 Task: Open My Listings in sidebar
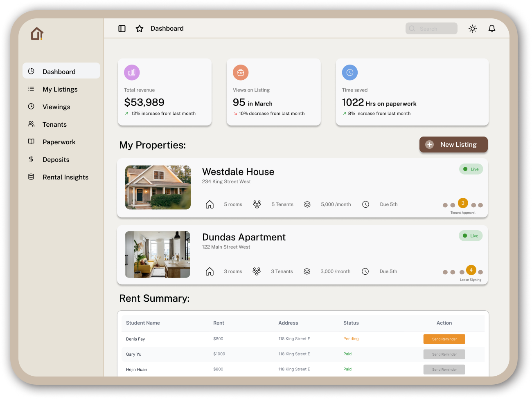click(x=60, y=89)
